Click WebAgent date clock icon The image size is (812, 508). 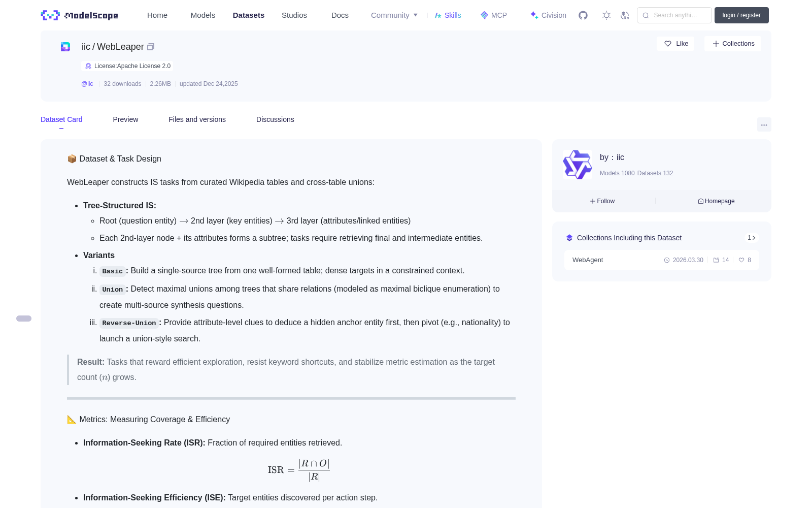tap(667, 260)
